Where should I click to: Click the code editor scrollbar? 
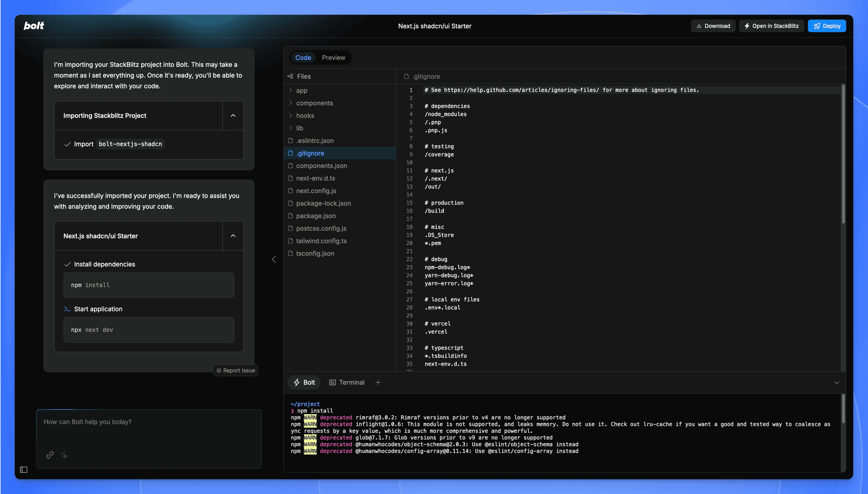(x=843, y=154)
